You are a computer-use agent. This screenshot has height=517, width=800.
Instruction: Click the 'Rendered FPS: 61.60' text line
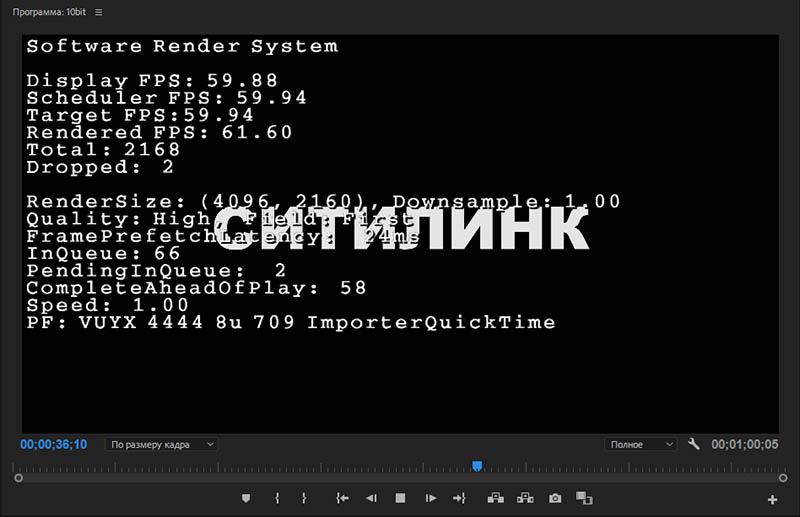click(x=159, y=132)
